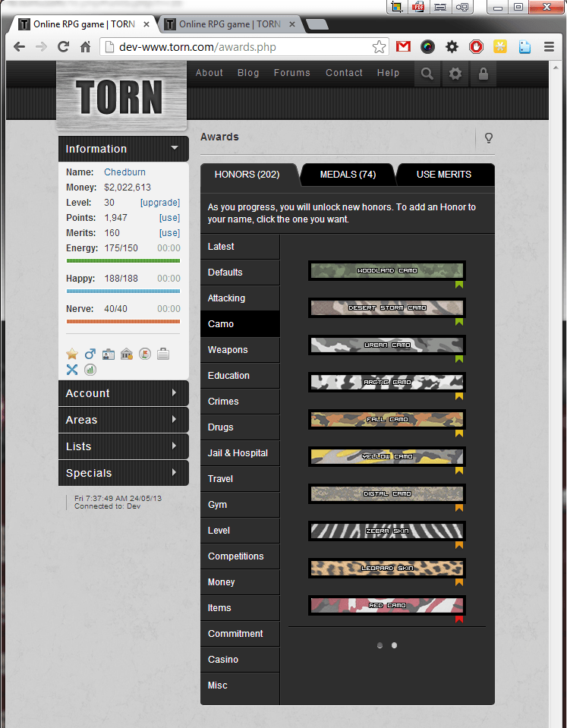
Task: Click the green Energy progress bar
Action: 123,261
